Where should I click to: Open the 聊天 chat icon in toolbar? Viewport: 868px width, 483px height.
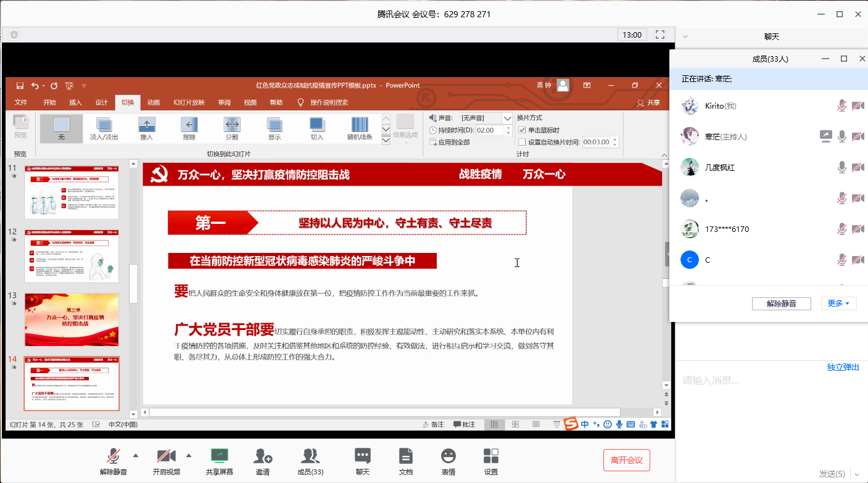363,456
